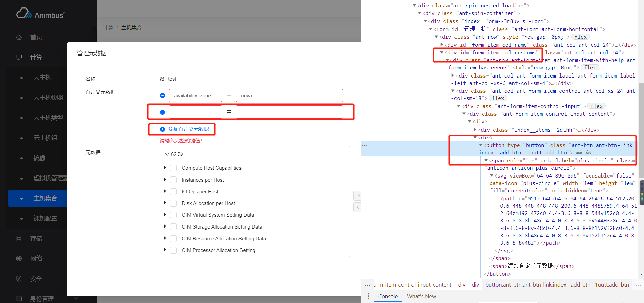
Task: Click the nova value input field
Action: [289, 96]
